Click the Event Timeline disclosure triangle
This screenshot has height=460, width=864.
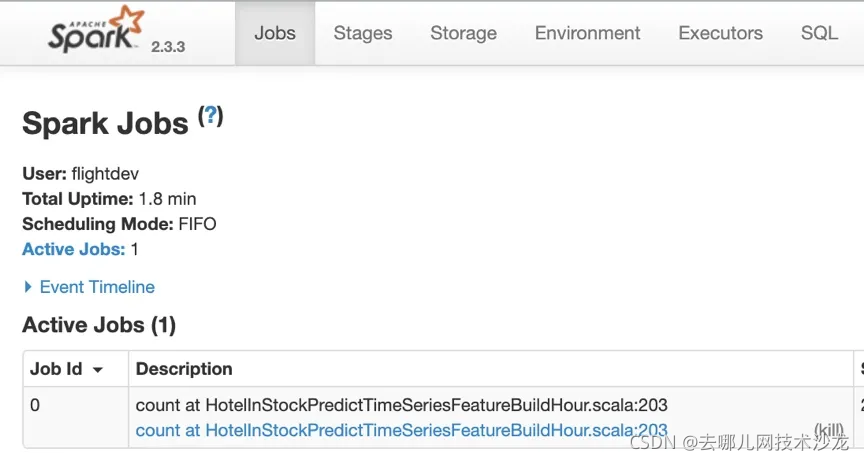28,287
